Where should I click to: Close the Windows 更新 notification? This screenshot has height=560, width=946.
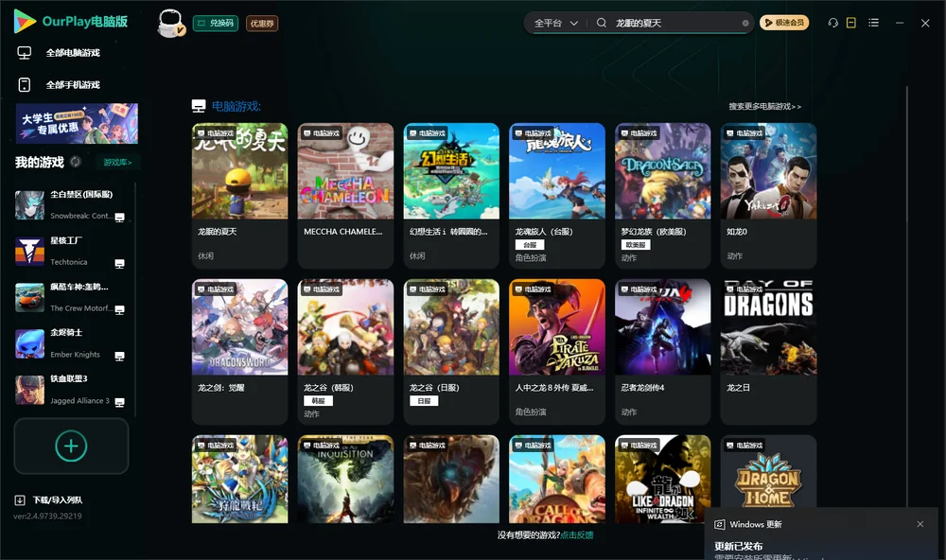tap(920, 524)
